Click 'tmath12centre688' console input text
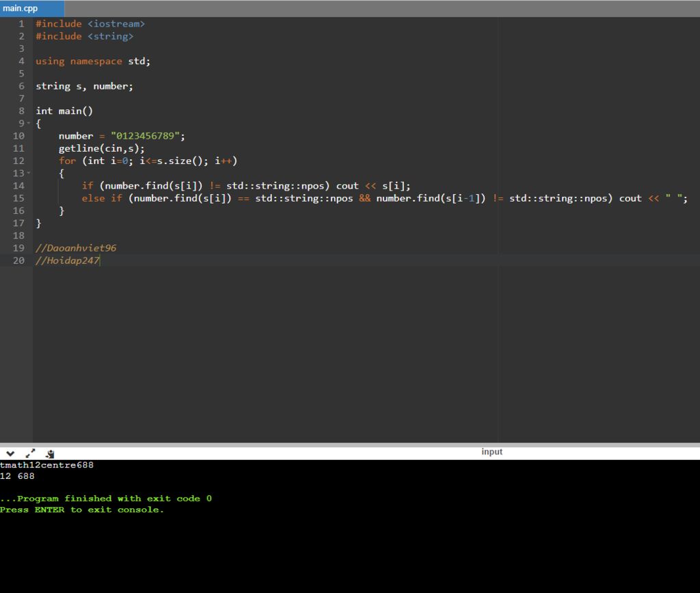Image resolution: width=700 pixels, height=593 pixels. (47, 465)
